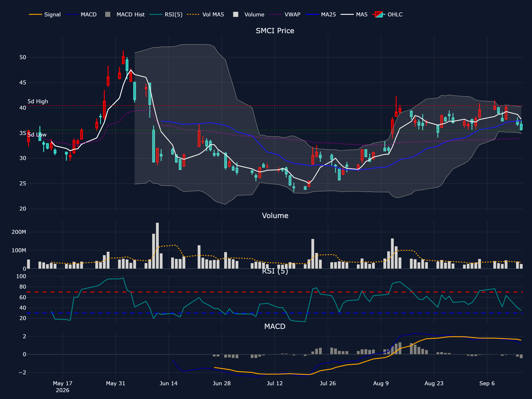Screen dimensions: 532x399
Task: Toggle VWAP legend entry
Action: coord(285,14)
